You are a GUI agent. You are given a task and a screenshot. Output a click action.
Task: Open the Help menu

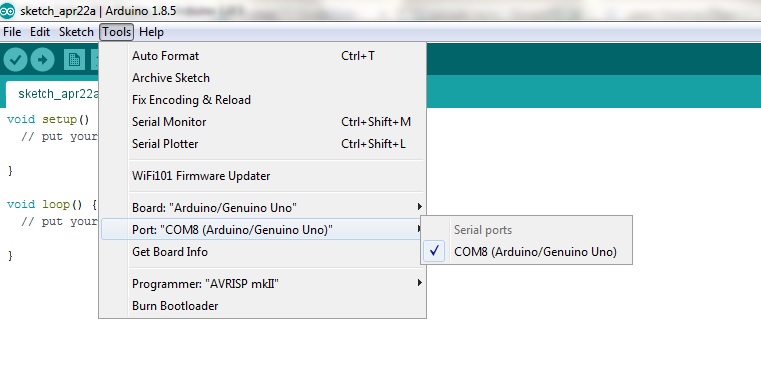coord(151,32)
